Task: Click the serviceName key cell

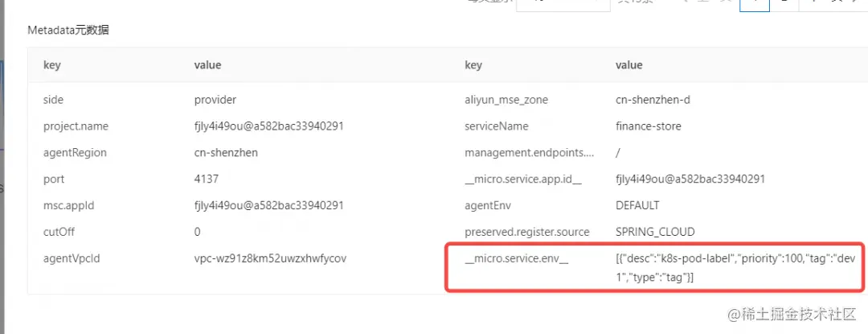Action: pyautogui.click(x=497, y=126)
